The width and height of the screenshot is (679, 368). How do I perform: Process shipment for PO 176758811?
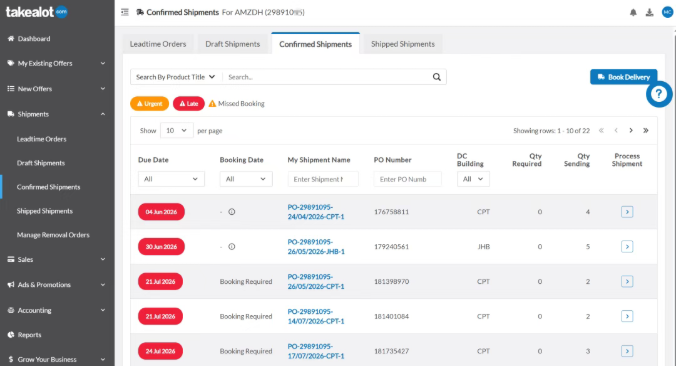point(627,212)
